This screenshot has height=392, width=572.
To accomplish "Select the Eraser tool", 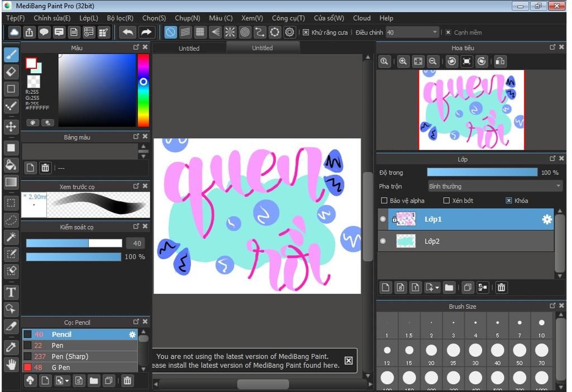I will 11,72.
